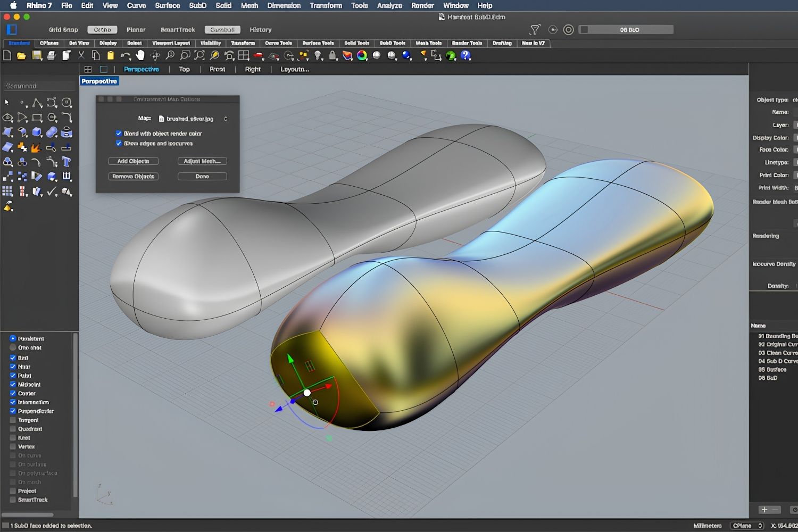Select '04 Sub D Curve' in named list
Screen dimensions: 798x532
tap(778, 361)
